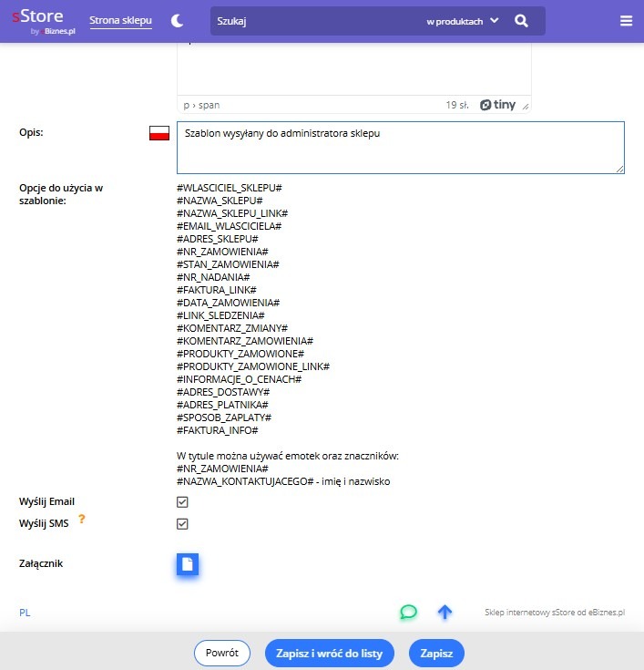Click the search magnifier icon

tap(521, 21)
